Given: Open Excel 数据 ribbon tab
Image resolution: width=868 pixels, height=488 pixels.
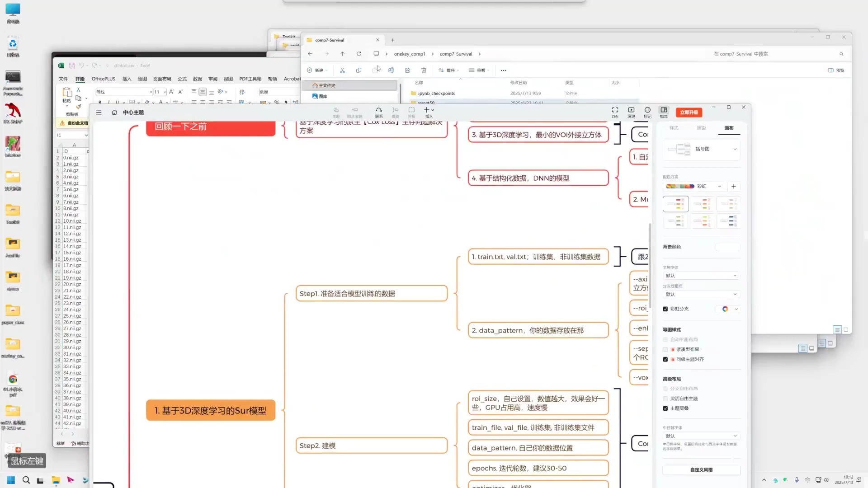Looking at the screenshot, I should [198, 79].
